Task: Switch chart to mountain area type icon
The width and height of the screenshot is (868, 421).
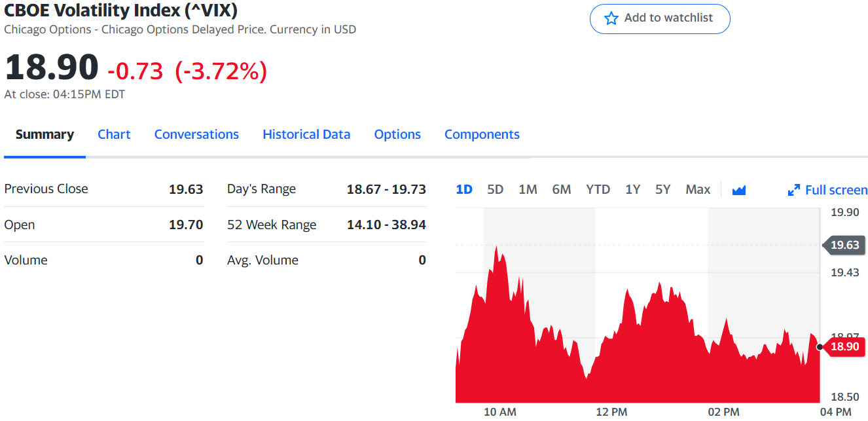Action: [739, 190]
